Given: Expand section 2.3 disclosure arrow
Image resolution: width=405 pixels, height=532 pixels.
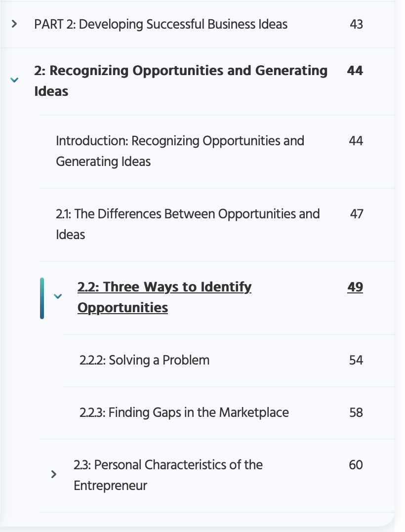Looking at the screenshot, I should point(53,474).
